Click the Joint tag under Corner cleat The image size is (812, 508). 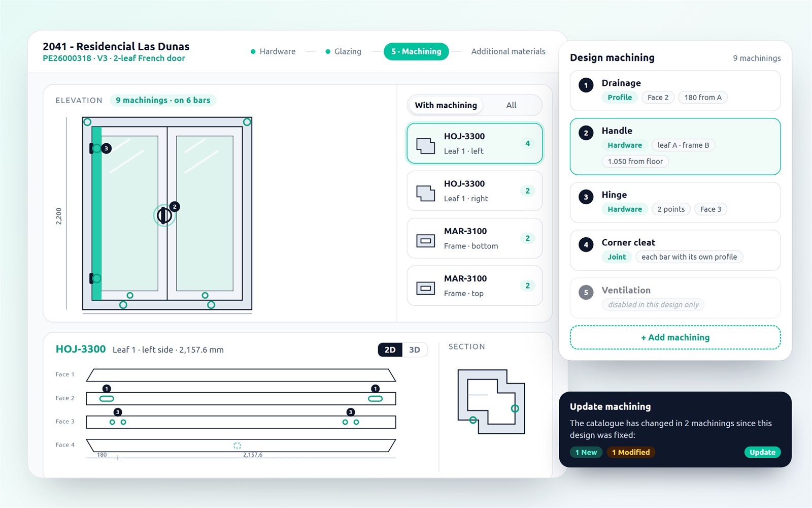click(x=617, y=257)
